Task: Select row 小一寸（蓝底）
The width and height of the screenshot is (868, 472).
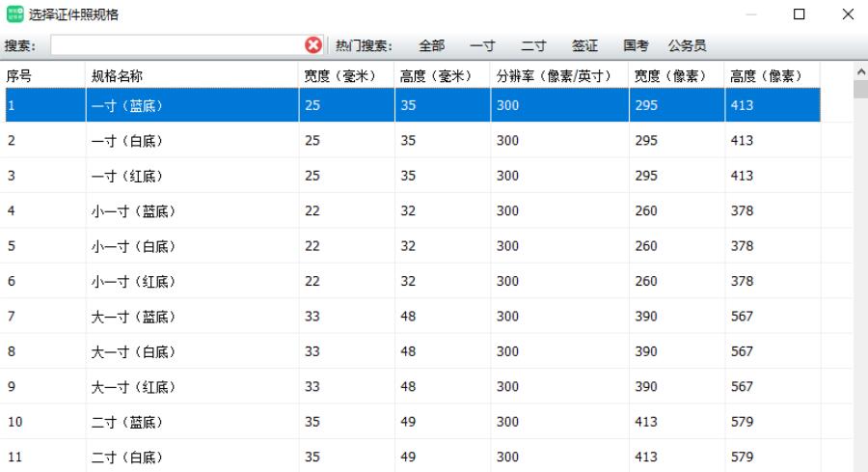Action: tap(413, 210)
